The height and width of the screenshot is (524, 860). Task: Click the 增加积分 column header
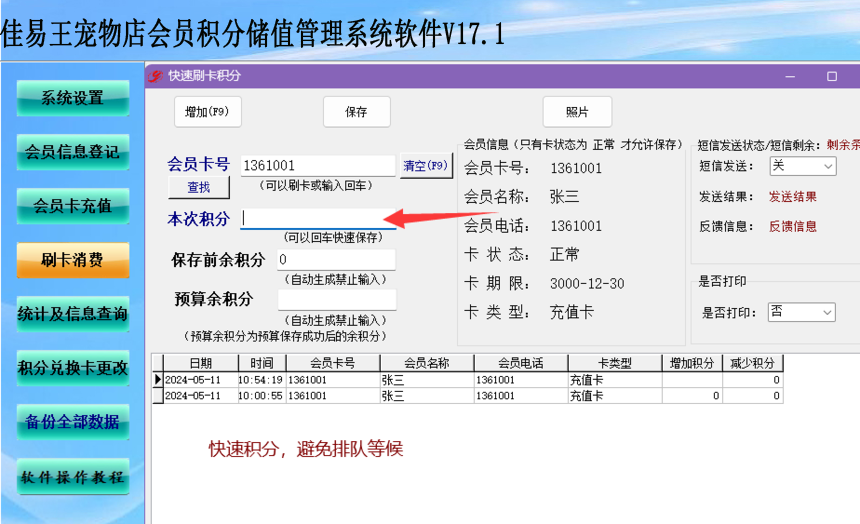tap(692, 363)
